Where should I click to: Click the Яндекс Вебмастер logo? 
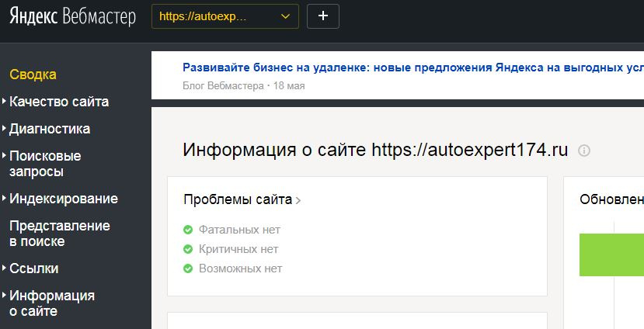coord(72,17)
